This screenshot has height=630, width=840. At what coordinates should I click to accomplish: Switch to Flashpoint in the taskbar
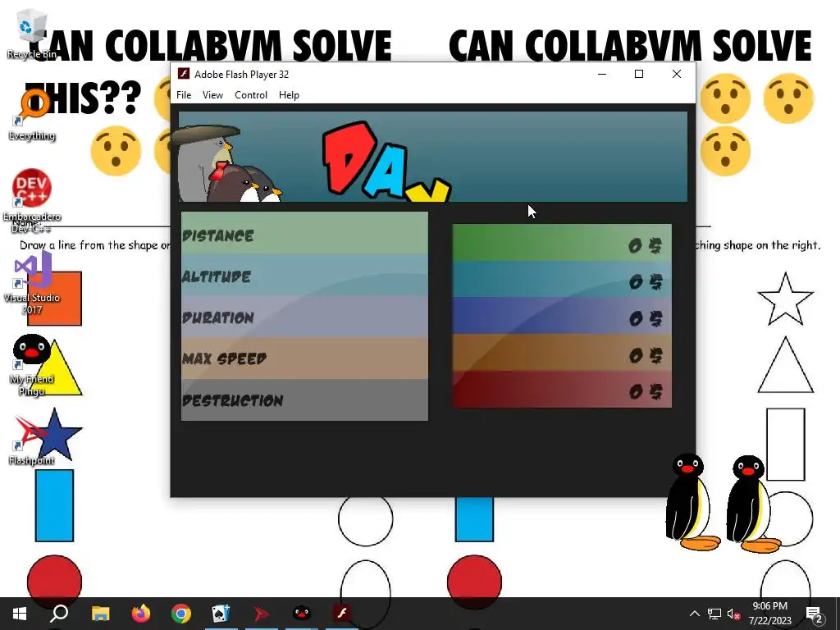[262, 614]
